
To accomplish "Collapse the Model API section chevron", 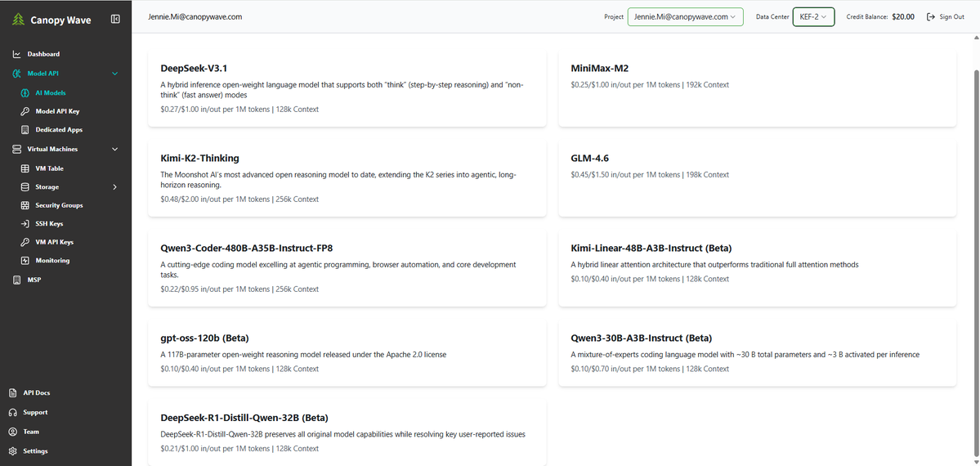I will point(114,74).
